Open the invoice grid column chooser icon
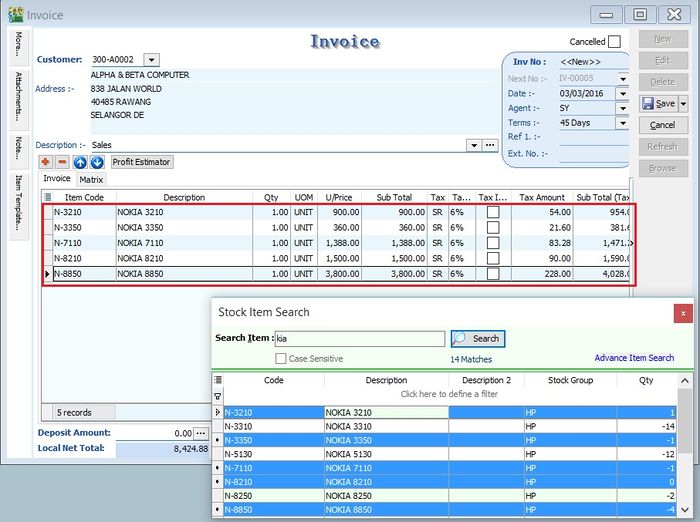 click(x=47, y=198)
